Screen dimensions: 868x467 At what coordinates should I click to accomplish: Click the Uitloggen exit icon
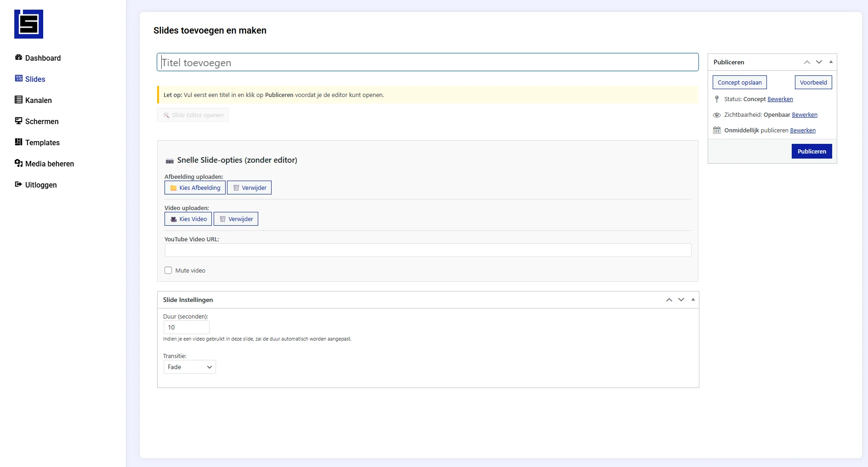click(18, 184)
